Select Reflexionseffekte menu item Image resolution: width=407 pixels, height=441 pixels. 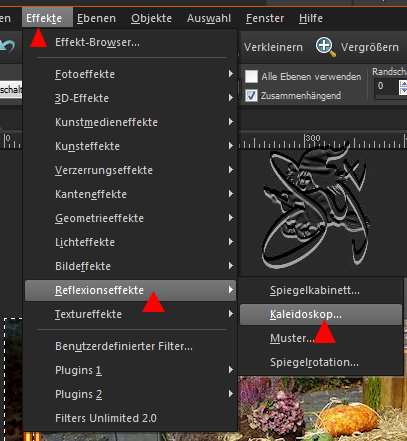130,290
